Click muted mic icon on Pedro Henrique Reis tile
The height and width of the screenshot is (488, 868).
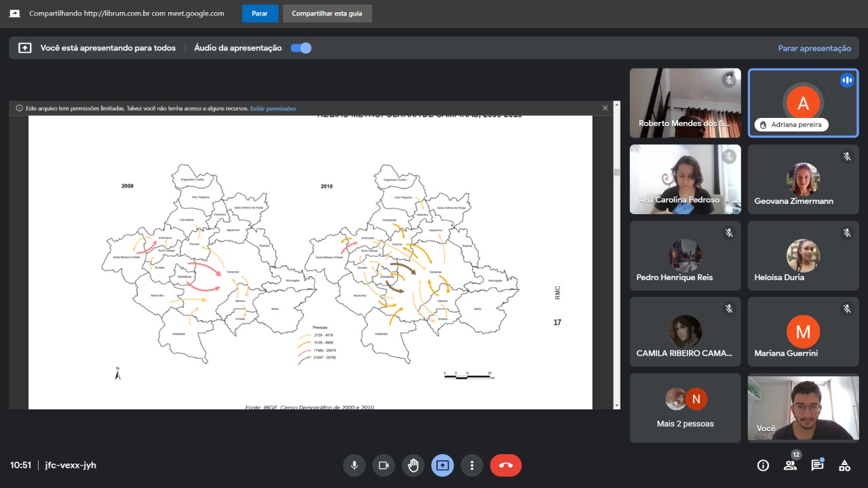point(729,232)
